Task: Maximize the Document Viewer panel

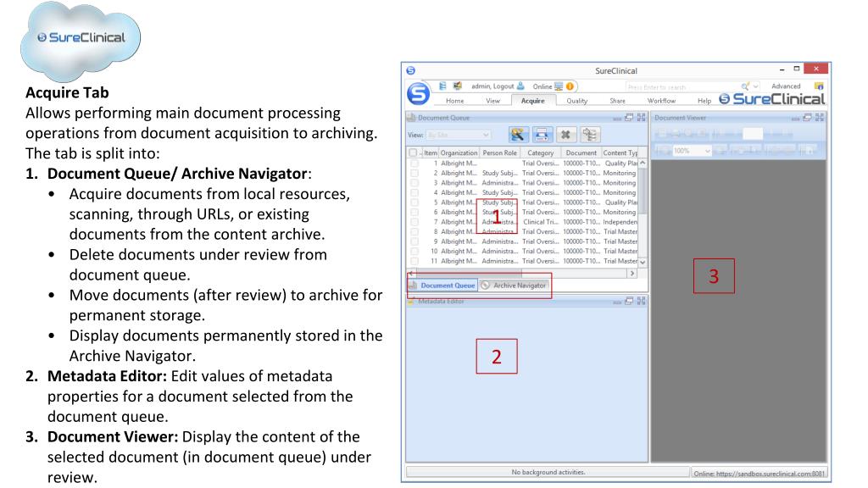Action: click(820, 117)
